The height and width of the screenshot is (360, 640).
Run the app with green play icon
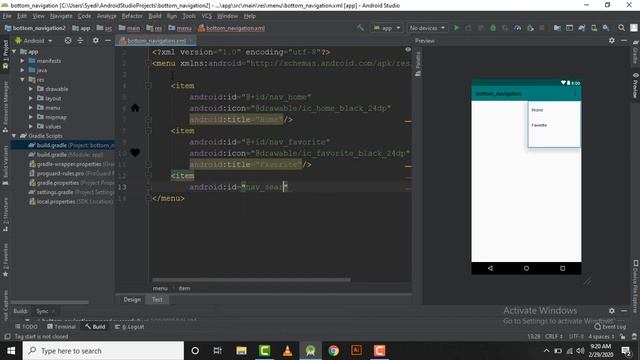[456, 28]
